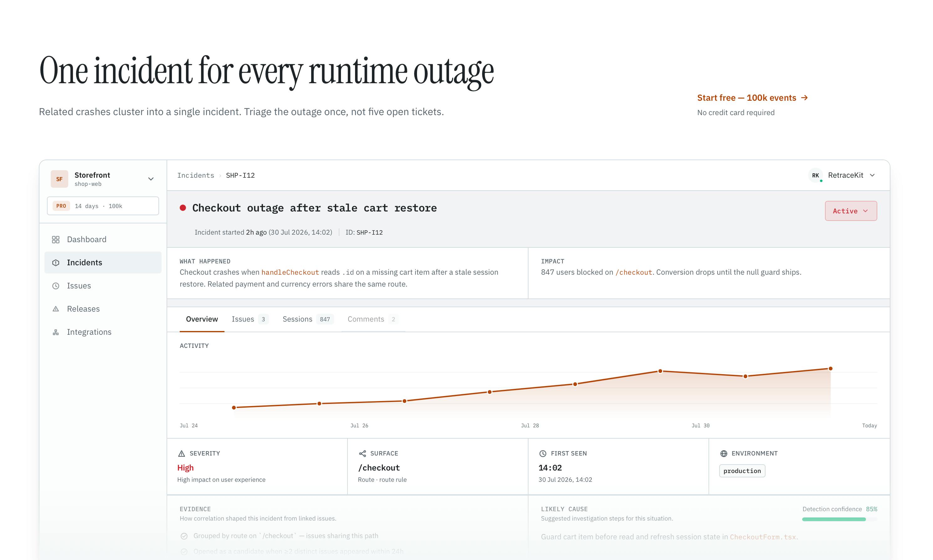Screen dimensions: 933x560
Task: Click the Dashboard grid icon
Action: [x=55, y=240]
